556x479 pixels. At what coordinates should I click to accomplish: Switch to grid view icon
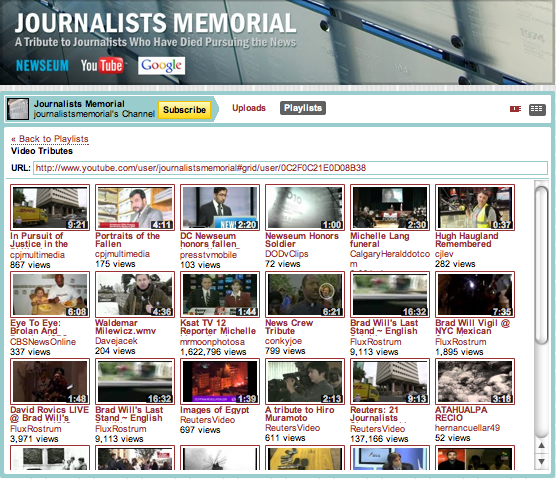click(537, 109)
